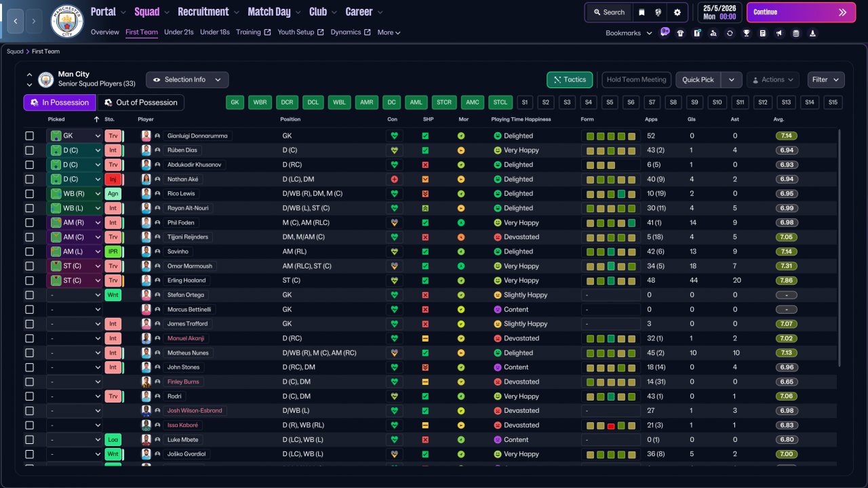Viewport: 868px width, 488px height.
Task: Click the coin stack finances icon
Action: (795, 33)
